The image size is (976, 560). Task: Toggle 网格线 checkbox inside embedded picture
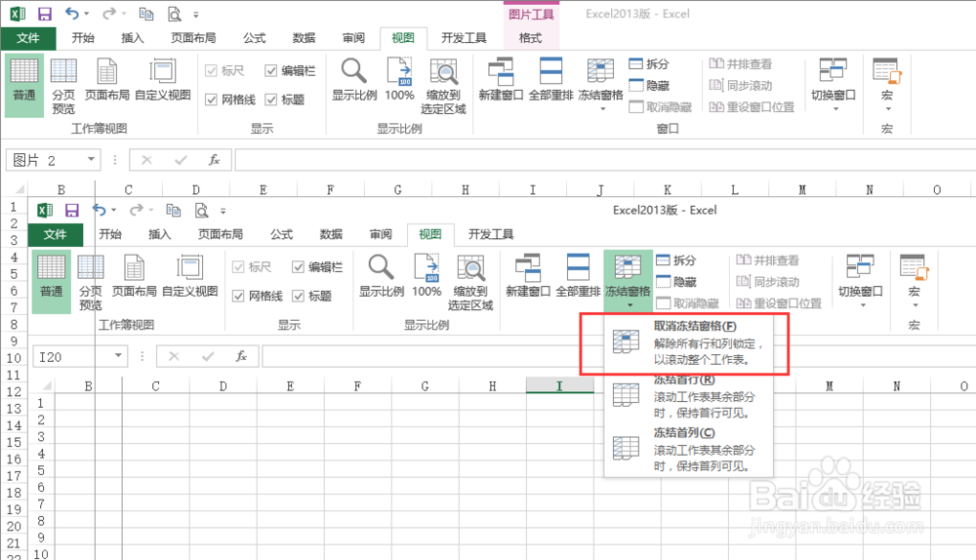[x=238, y=296]
